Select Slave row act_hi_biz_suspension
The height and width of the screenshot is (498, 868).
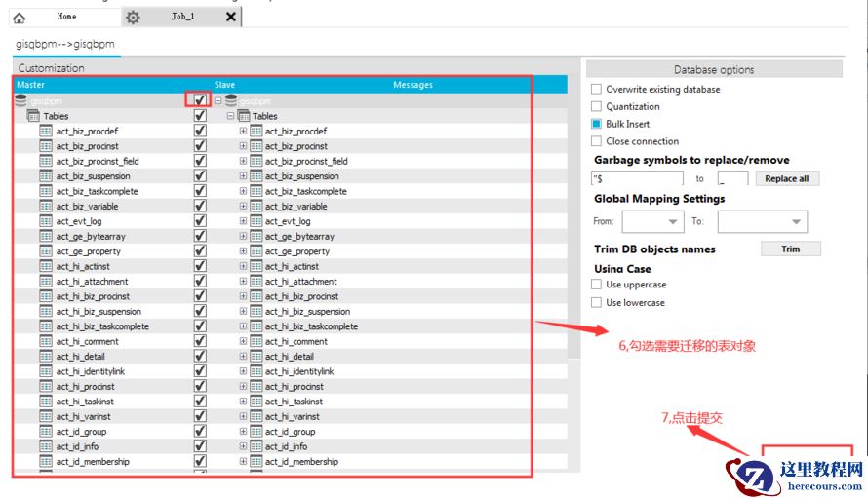click(308, 312)
